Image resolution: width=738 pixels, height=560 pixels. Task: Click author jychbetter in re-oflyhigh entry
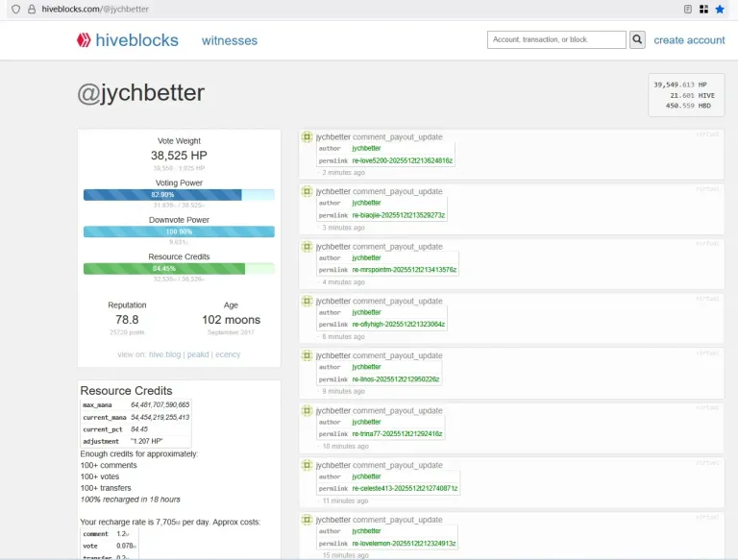tap(366, 312)
